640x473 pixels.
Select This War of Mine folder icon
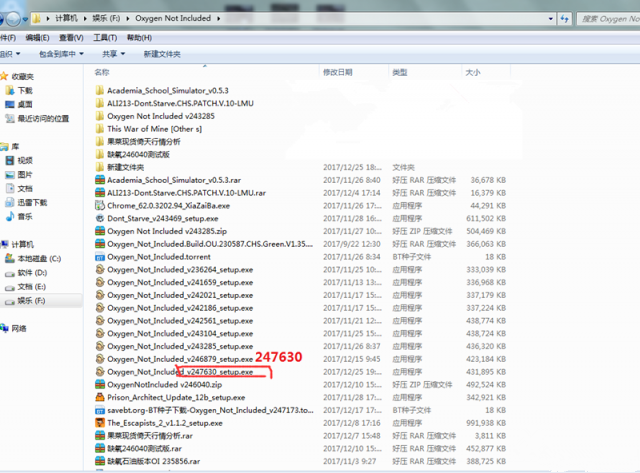point(100,129)
